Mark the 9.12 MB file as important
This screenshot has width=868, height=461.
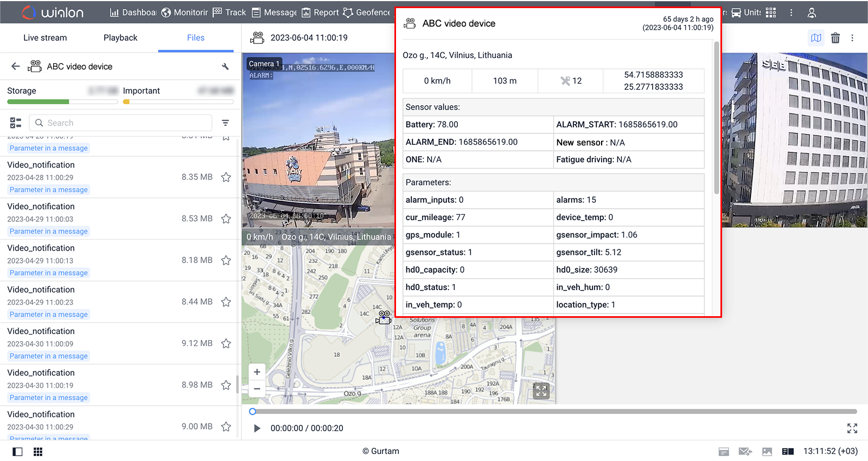point(226,343)
